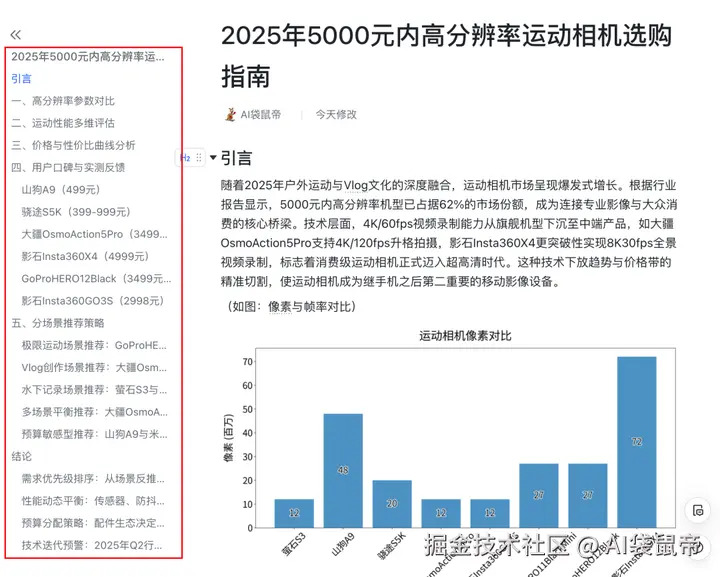Jump to 影石Insta360GO3S（2998元）section
Image resolution: width=720 pixels, height=577 pixels.
point(93,301)
